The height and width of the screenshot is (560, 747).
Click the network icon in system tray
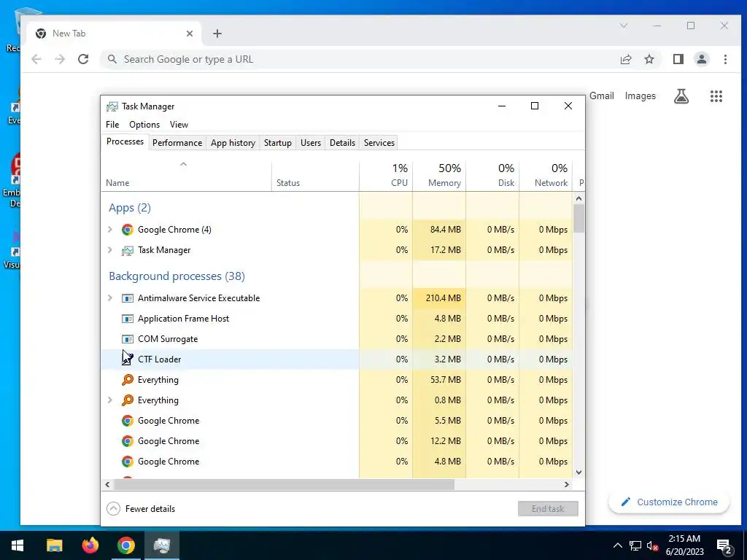635,545
